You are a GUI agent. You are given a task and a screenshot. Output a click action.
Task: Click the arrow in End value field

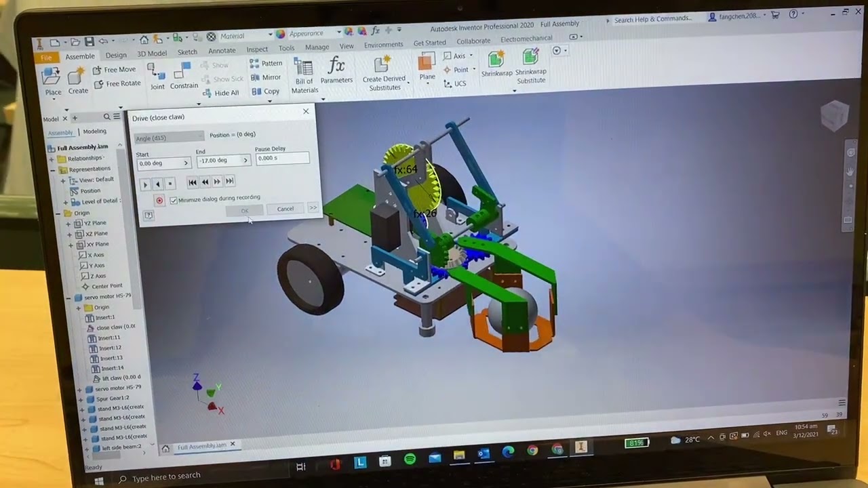pyautogui.click(x=245, y=161)
